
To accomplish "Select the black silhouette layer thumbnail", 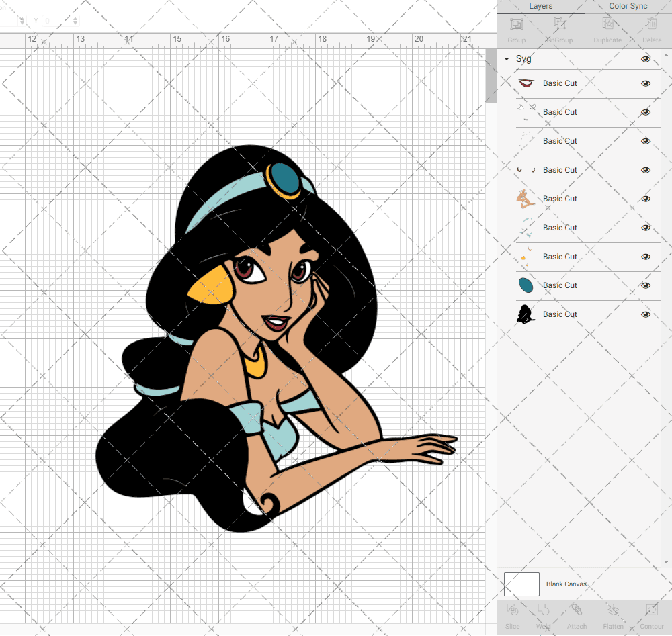I will coord(526,314).
